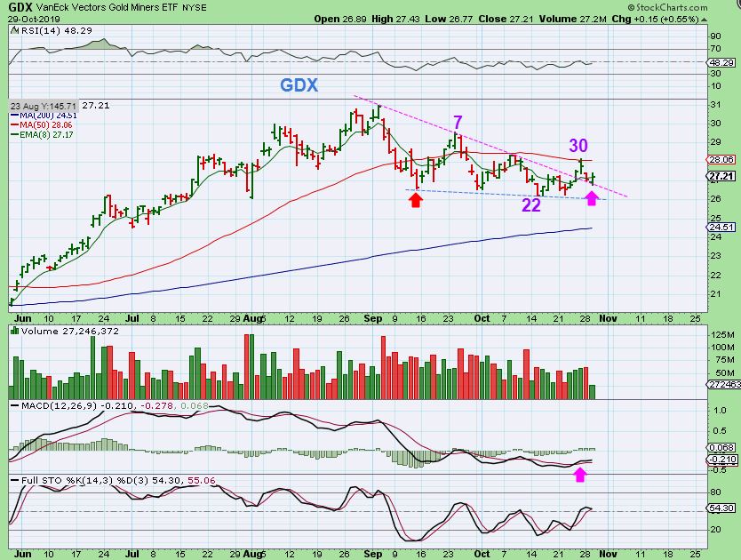The image size is (741, 560).
Task: Click the 0.068 MACD histogram tag on right axis
Action: coord(721,447)
